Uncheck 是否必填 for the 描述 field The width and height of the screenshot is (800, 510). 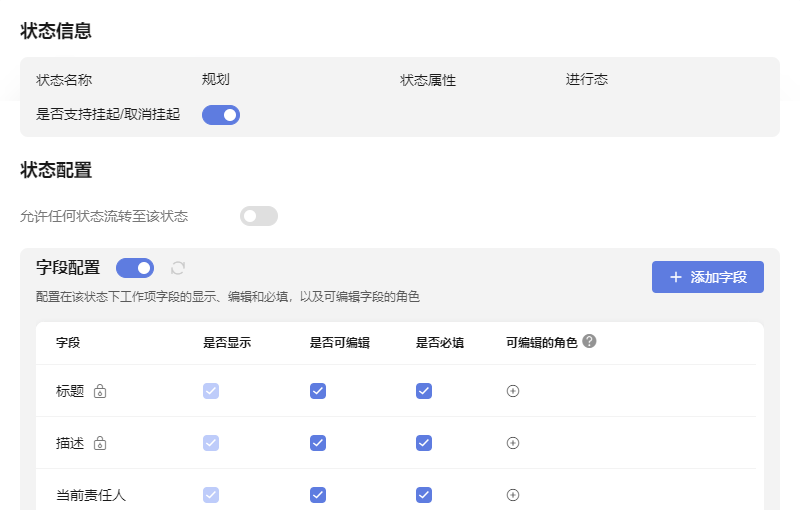[424, 443]
